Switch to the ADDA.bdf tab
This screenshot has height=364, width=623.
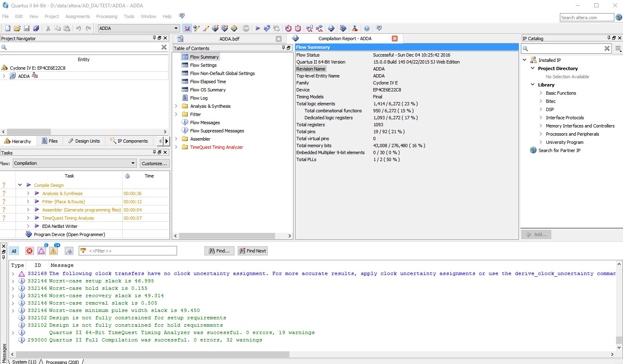coord(230,39)
